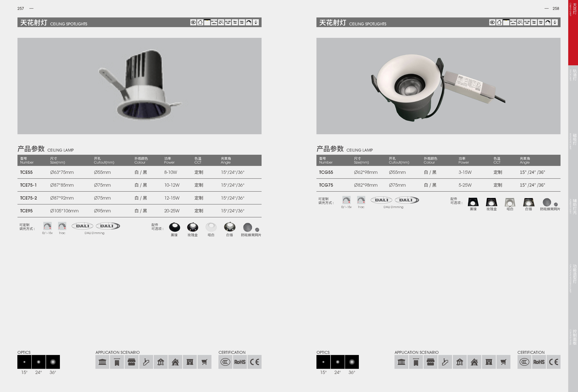The height and width of the screenshot is (392, 578).
Task: Click the RoHS certification icon on page 257
Action: [x=240, y=362]
